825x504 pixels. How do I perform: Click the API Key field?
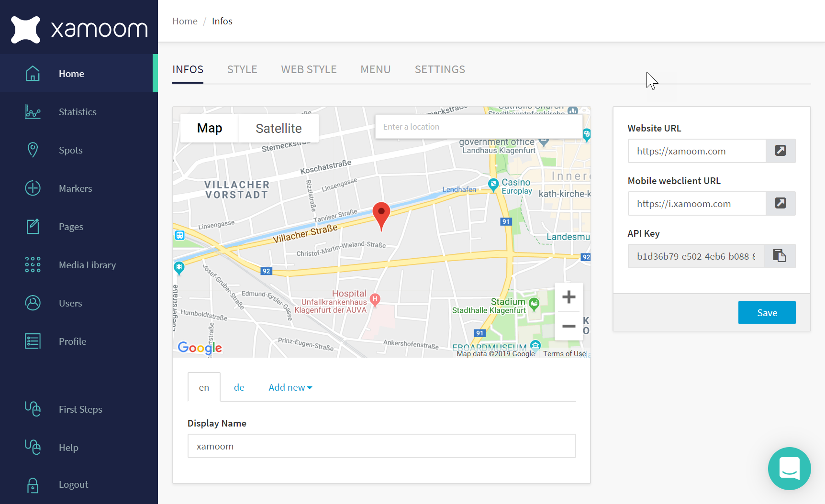696,256
